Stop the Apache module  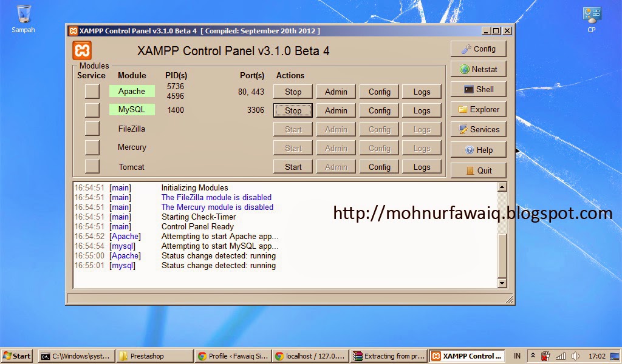(x=293, y=92)
